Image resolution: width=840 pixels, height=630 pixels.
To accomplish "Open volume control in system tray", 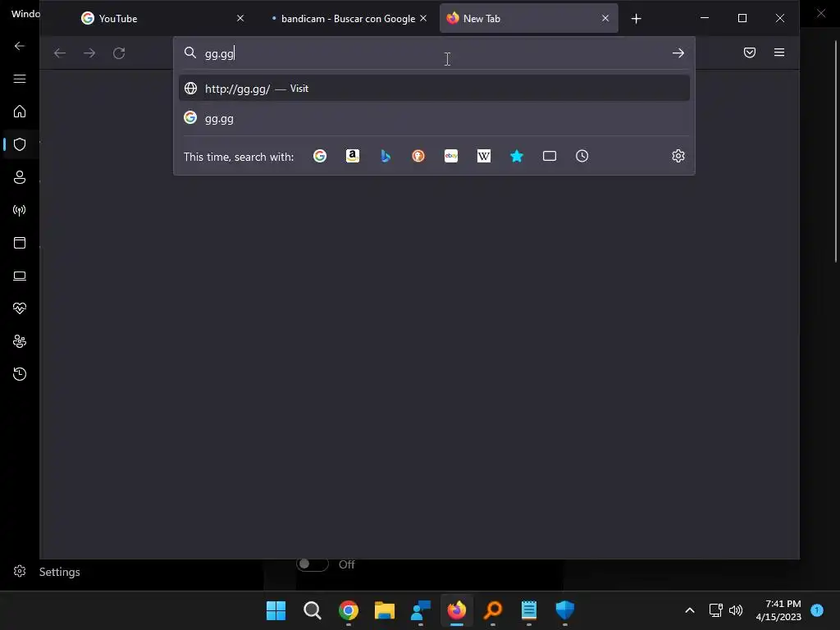I will click(736, 610).
